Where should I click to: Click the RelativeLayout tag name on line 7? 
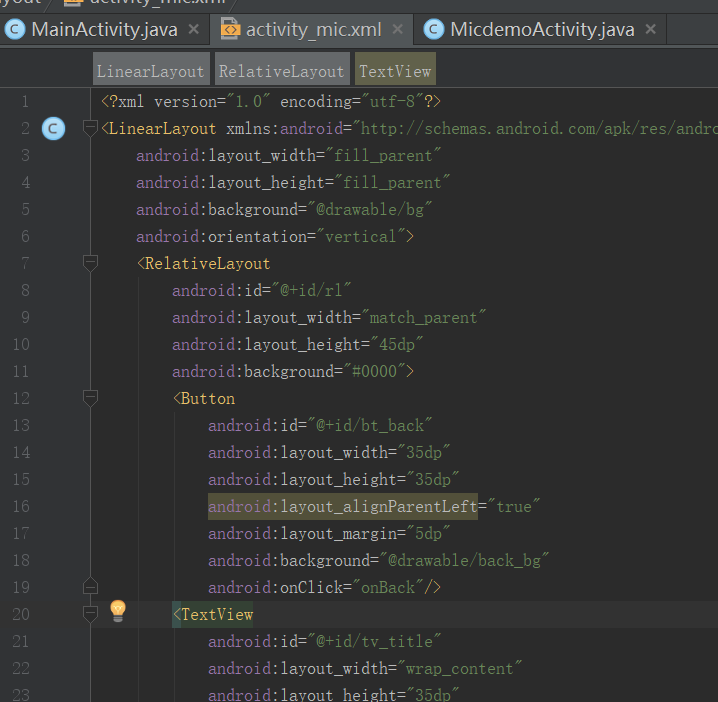click(x=207, y=264)
